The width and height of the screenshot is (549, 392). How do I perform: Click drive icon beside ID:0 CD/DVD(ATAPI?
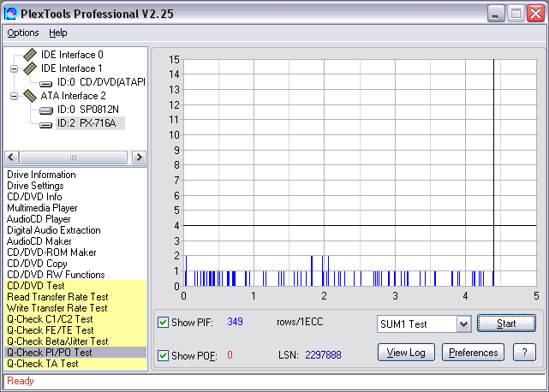point(45,83)
